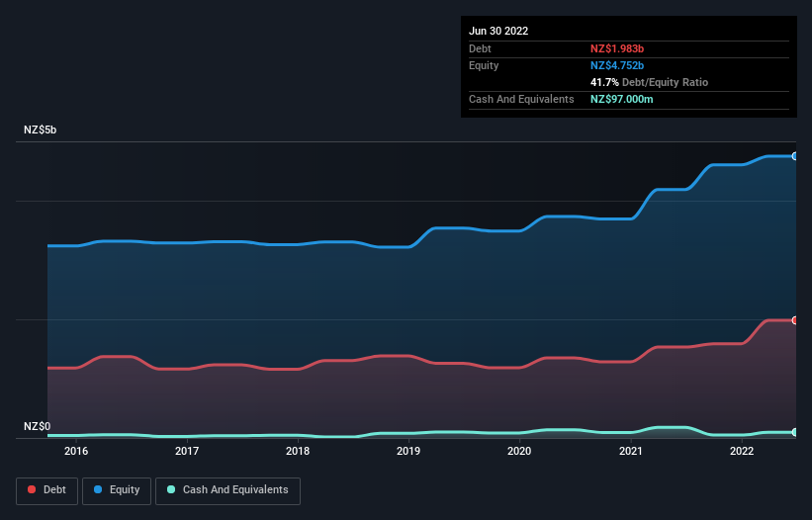Click the 2017 x-axis label
This screenshot has width=812, height=520.
(187, 451)
